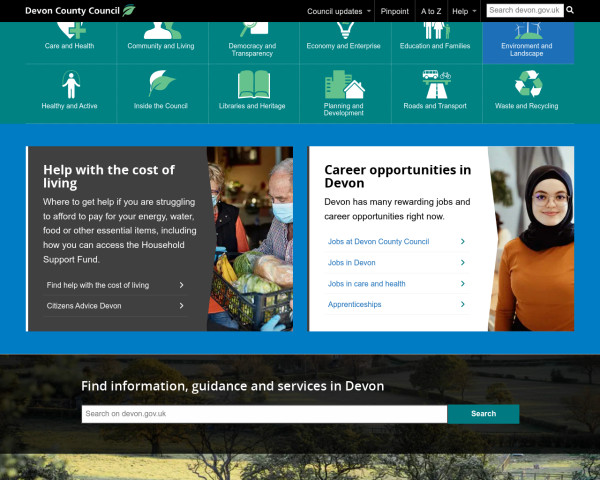This screenshot has height=480, width=600.
Task: Click the magnifier search icon in header
Action: [x=570, y=10]
